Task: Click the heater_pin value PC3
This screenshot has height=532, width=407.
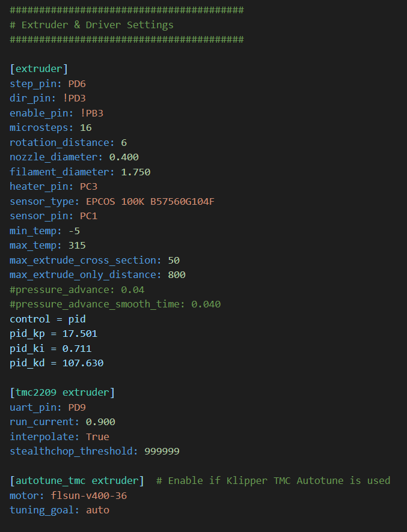Action: [x=88, y=187]
